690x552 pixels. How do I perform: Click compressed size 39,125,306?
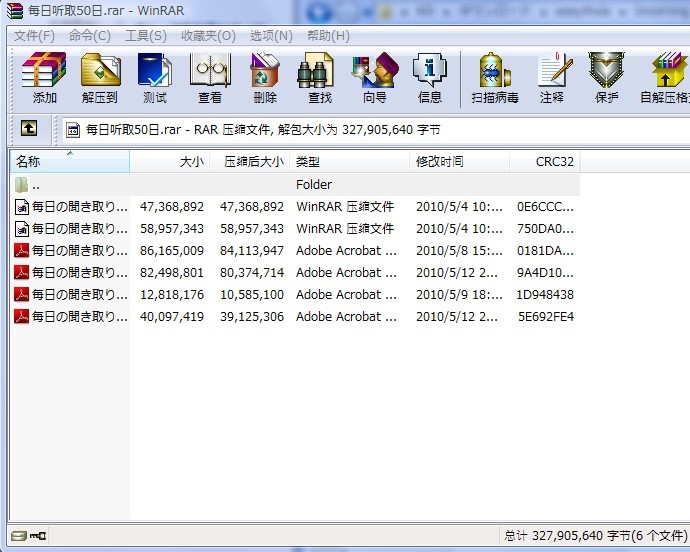252,316
